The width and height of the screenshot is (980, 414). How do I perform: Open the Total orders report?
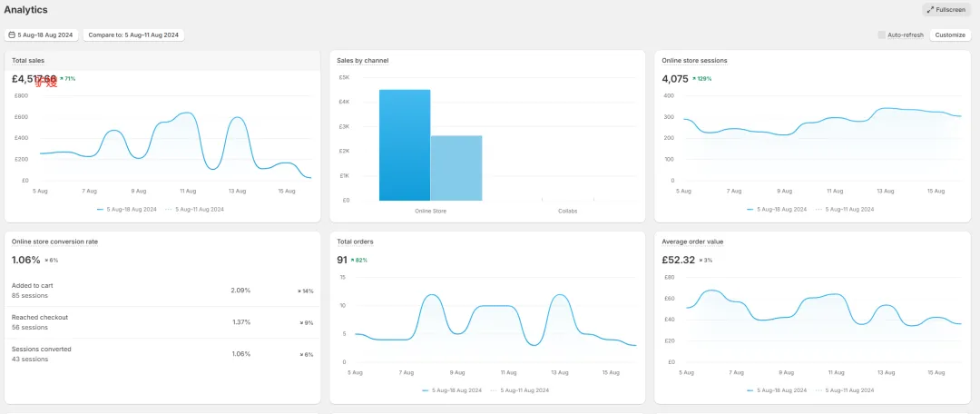point(355,241)
